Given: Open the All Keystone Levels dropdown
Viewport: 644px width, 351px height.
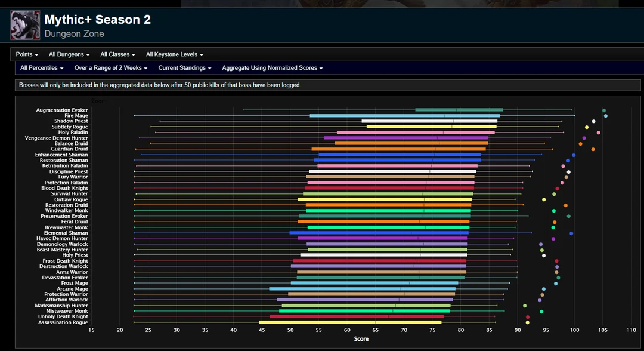Looking at the screenshot, I should tap(175, 54).
